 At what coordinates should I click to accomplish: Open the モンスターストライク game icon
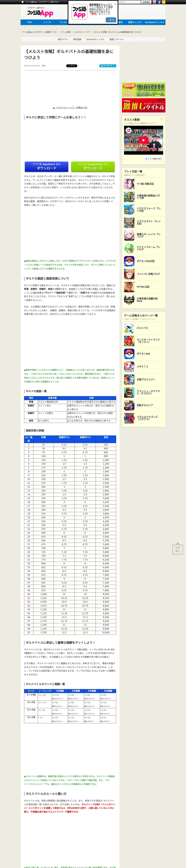pyautogui.click(x=129, y=341)
